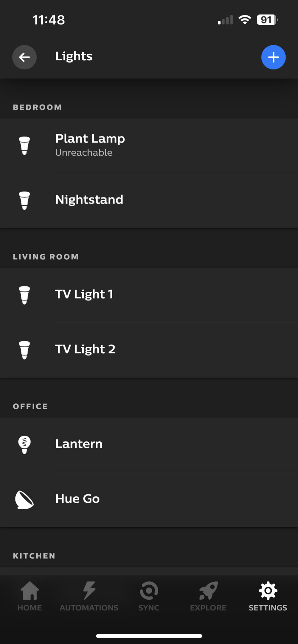Tap the Plant Lamp bulb icon
This screenshot has width=298, height=644.
click(x=25, y=146)
